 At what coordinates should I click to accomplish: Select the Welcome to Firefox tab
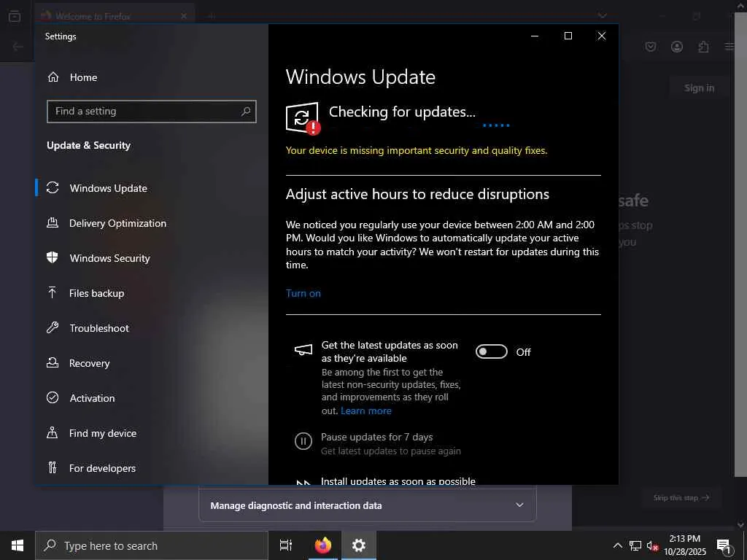(115, 16)
